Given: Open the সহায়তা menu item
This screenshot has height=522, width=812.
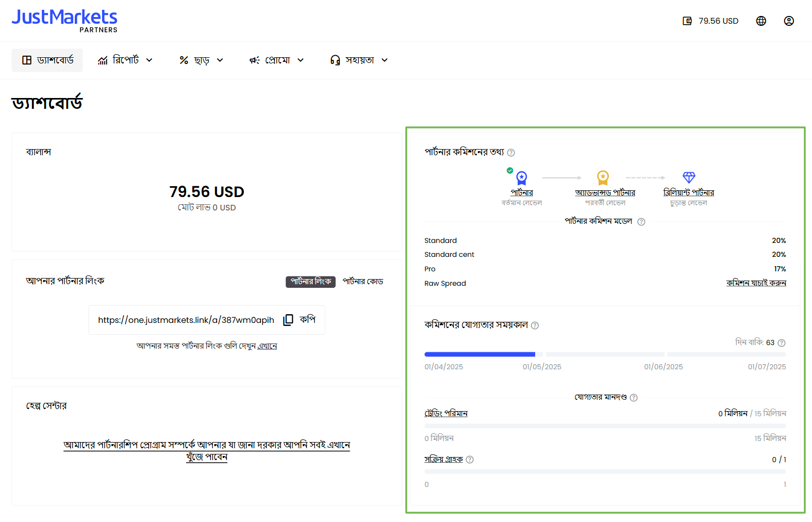Looking at the screenshot, I should tap(359, 60).
